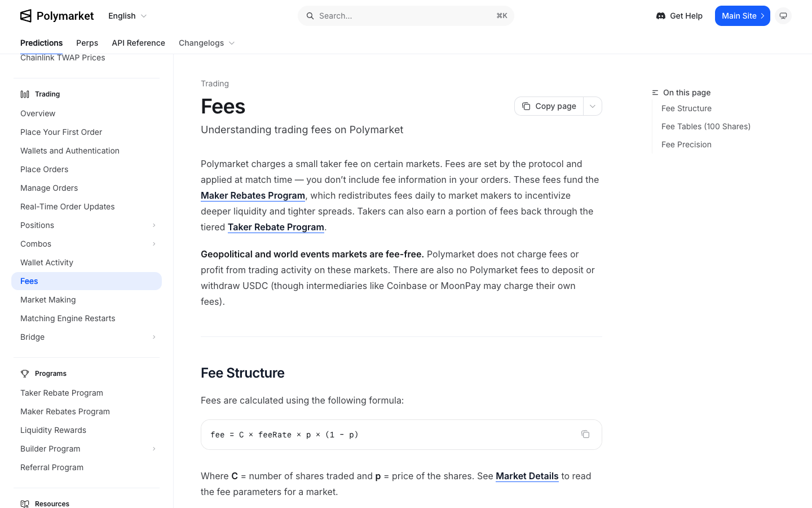Click the Trading section chart icon
The height and width of the screenshot is (508, 812).
pyautogui.click(x=25, y=94)
